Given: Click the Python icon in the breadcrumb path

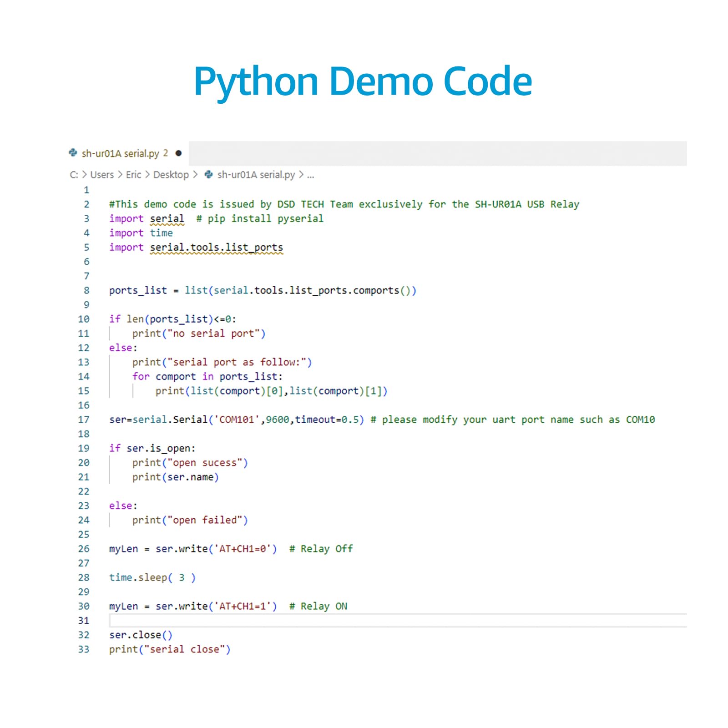Looking at the screenshot, I should pos(209,175).
